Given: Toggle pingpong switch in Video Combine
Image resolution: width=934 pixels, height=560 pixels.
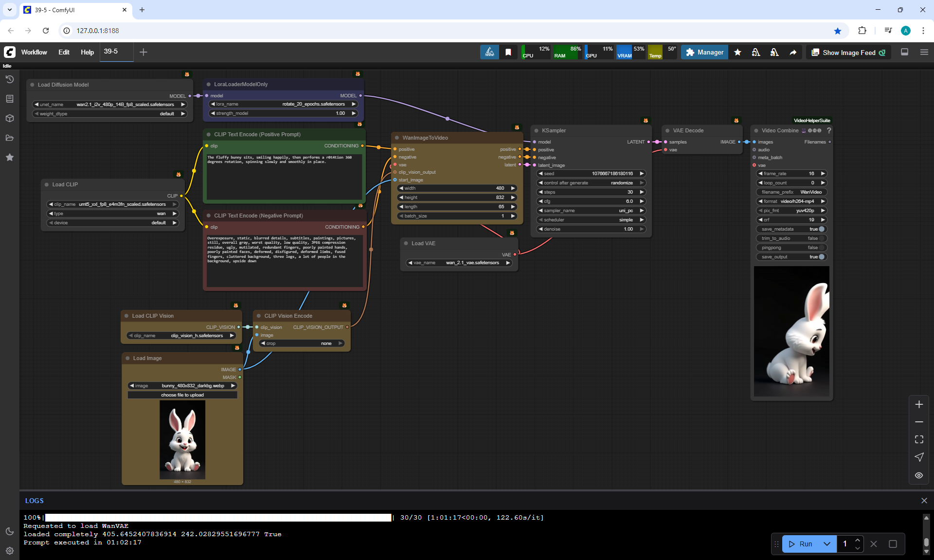Looking at the screenshot, I should point(821,248).
